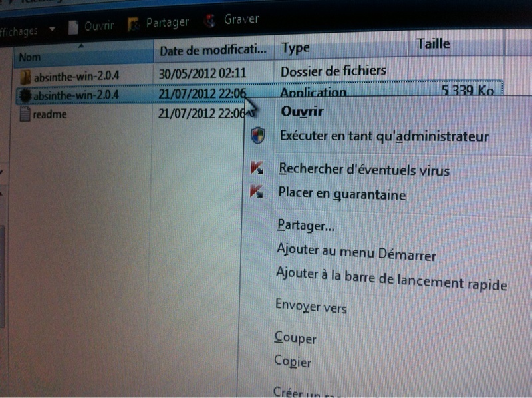This screenshot has width=532, height=398.
Task: Click the Taille column header
Action: [x=433, y=44]
